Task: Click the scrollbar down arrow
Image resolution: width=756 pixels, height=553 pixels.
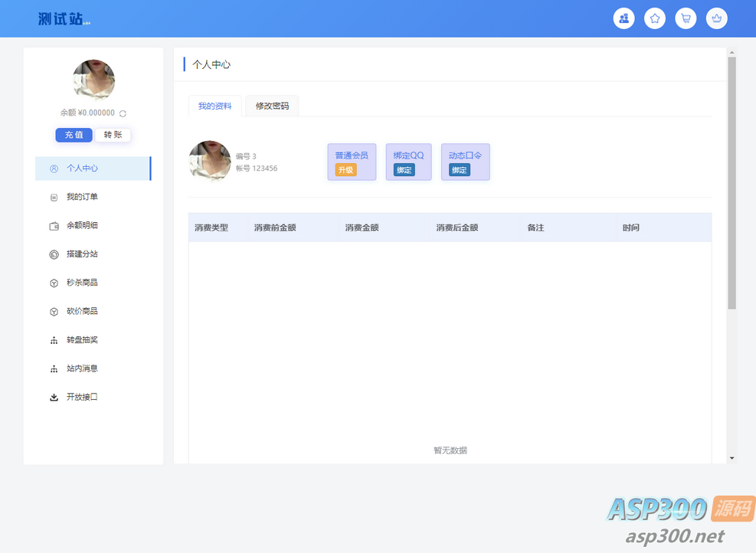Action: (x=732, y=459)
